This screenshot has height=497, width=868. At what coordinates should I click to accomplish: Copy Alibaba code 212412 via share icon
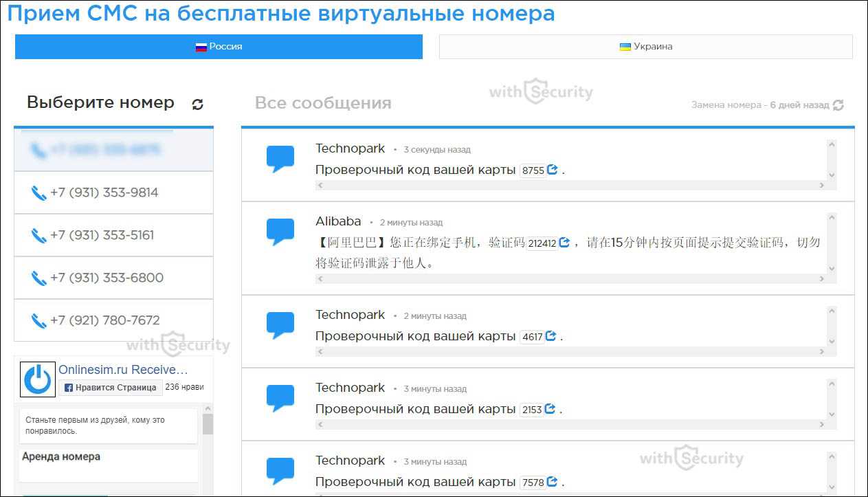tap(564, 242)
